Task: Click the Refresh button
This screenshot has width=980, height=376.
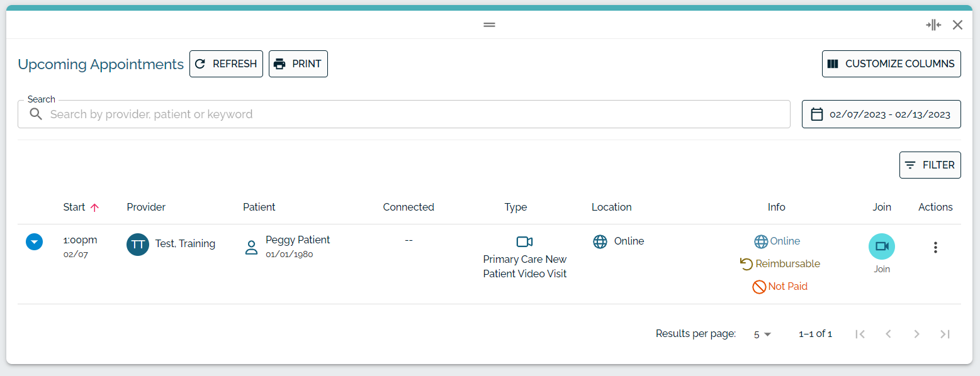Action: click(x=226, y=64)
